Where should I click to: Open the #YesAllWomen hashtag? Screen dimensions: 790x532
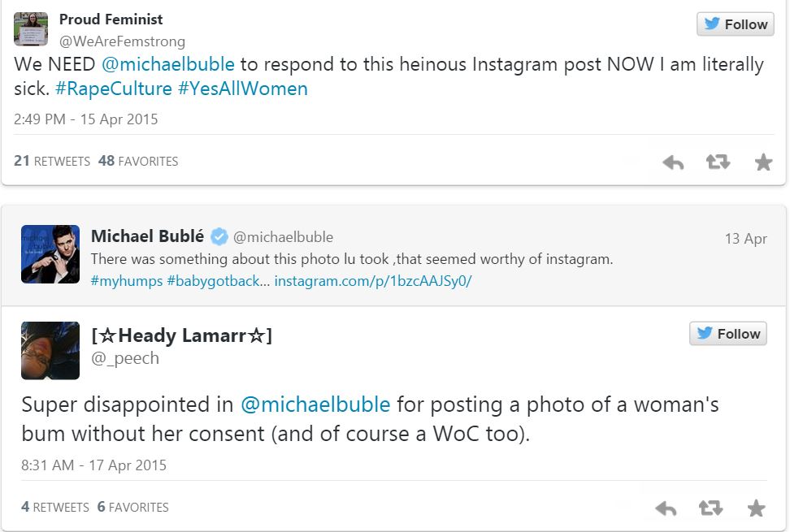tap(243, 89)
